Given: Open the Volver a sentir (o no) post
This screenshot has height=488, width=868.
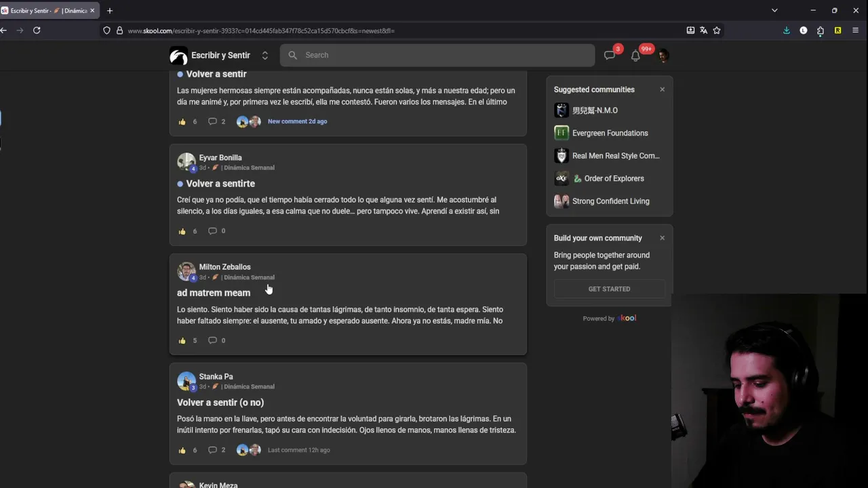Looking at the screenshot, I should [x=220, y=403].
